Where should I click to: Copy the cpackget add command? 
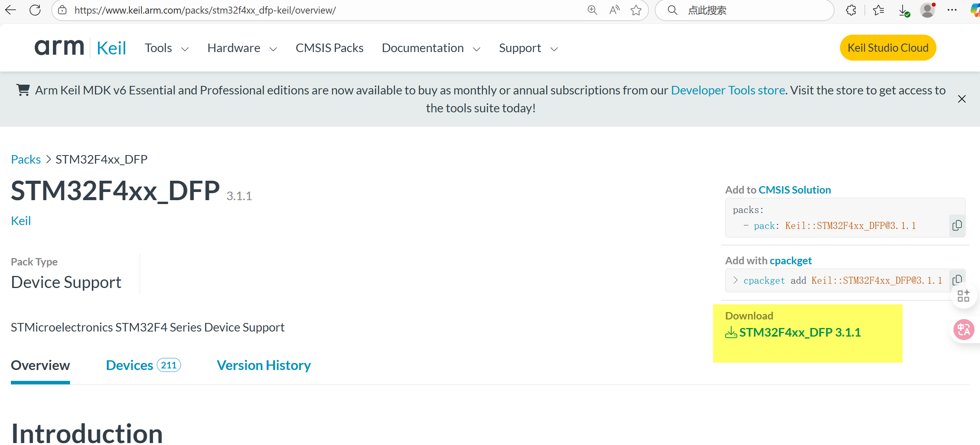coord(957,280)
